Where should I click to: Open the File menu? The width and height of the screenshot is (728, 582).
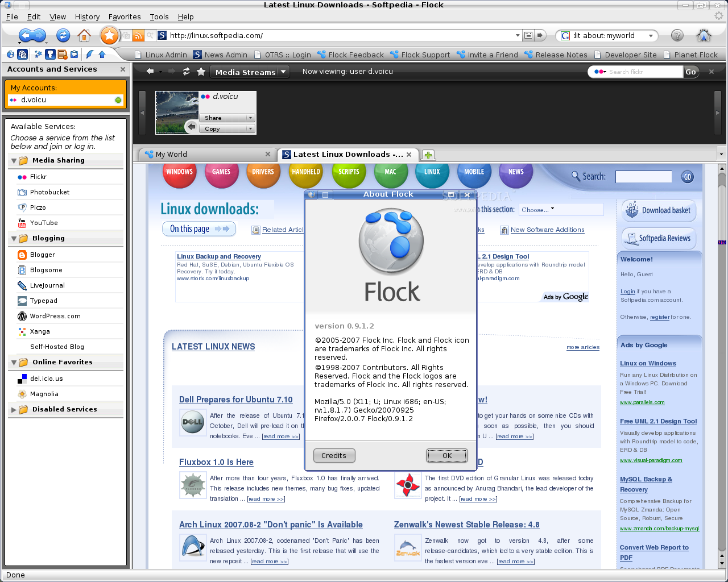pos(12,17)
